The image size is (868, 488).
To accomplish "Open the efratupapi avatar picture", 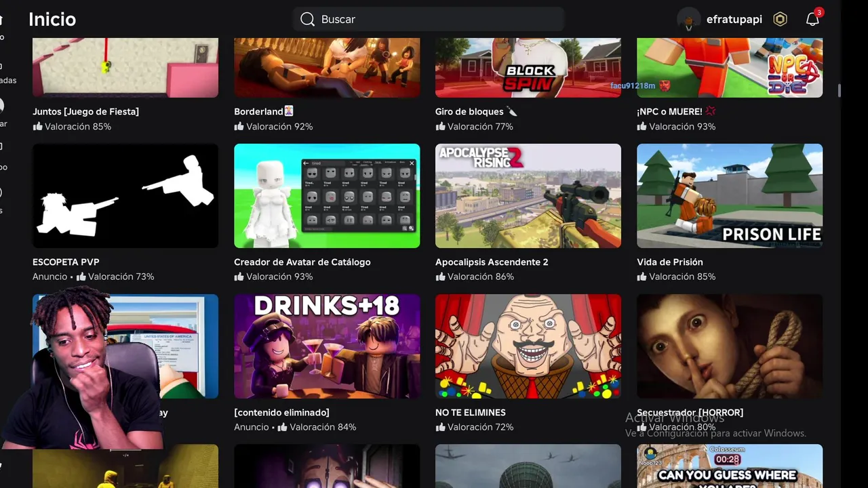I will [688, 19].
